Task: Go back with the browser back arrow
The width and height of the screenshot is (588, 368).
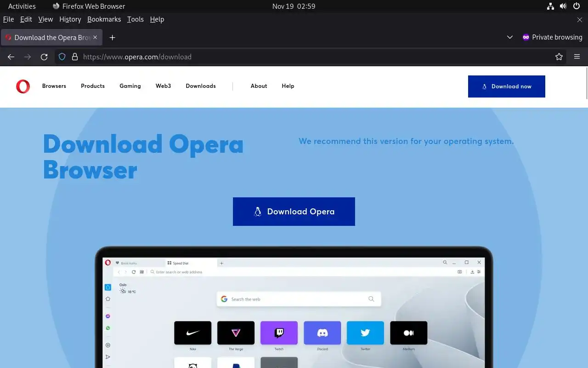Action: tap(11, 57)
